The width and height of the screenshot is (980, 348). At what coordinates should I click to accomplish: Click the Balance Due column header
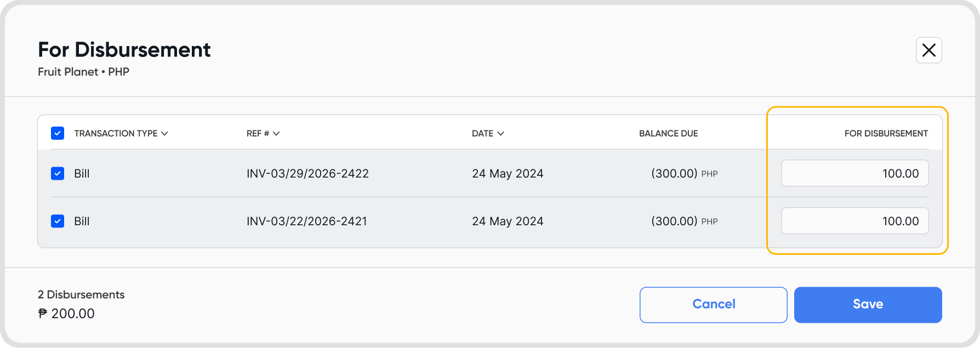[668, 134]
